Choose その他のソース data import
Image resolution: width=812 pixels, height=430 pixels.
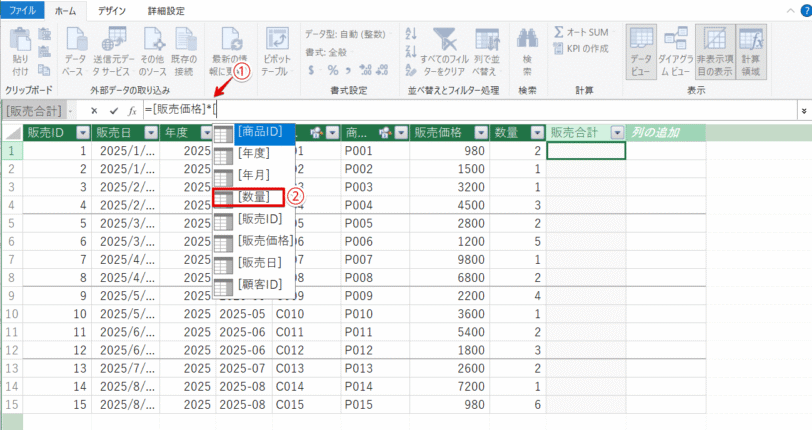pos(153,52)
